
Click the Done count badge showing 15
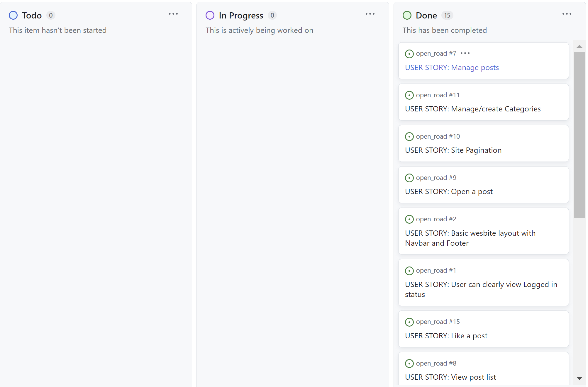[x=447, y=15]
